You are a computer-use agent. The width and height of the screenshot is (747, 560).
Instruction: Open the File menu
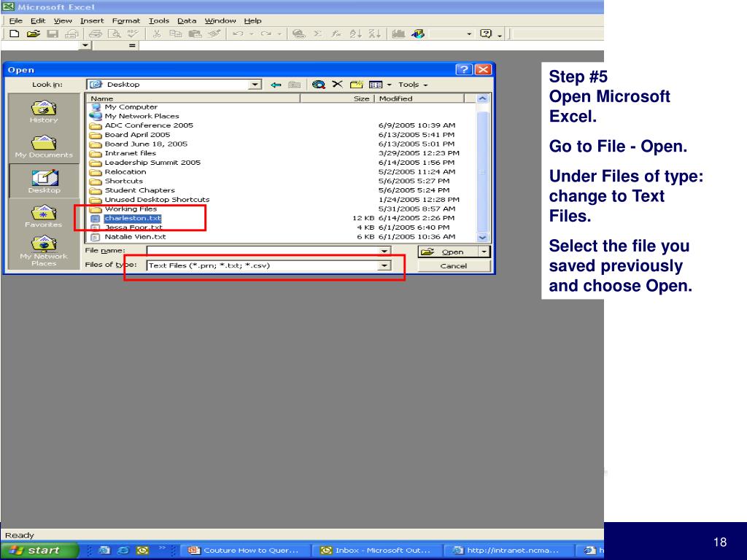coord(16,21)
